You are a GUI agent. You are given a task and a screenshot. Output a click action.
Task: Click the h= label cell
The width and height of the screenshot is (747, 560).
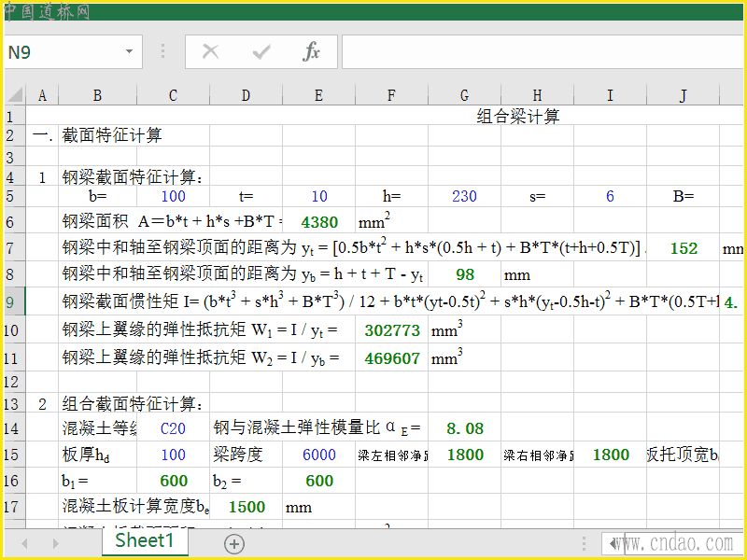[x=391, y=196]
